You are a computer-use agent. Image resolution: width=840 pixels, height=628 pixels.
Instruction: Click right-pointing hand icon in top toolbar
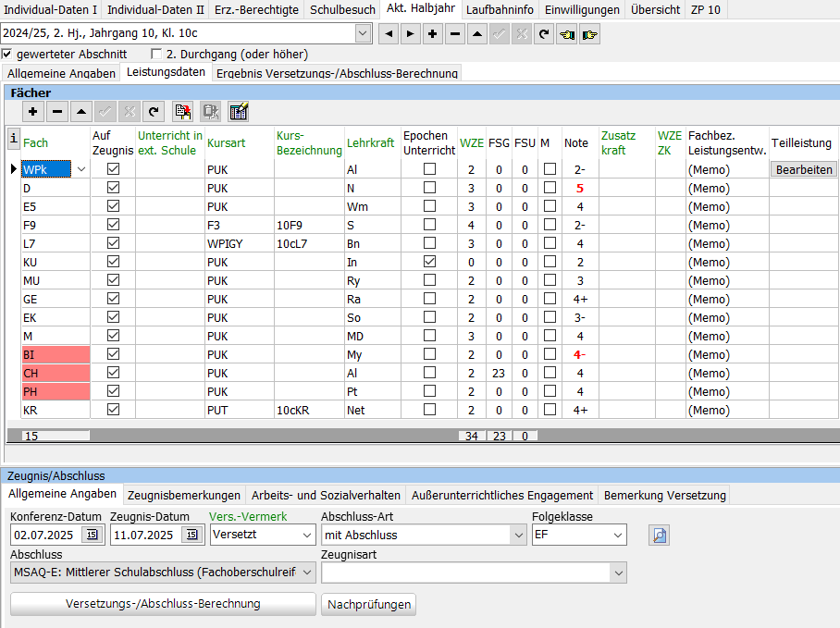[589, 34]
